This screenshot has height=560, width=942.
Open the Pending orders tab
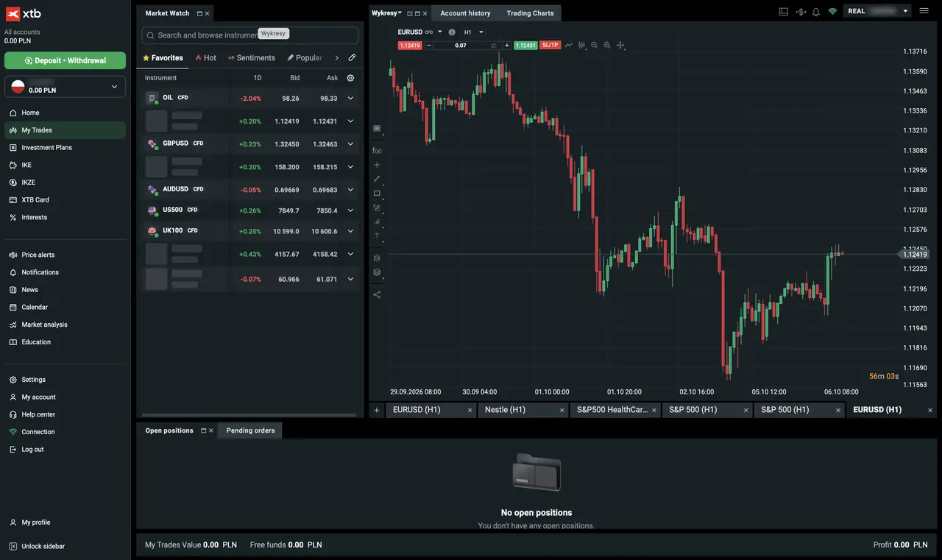coord(250,430)
